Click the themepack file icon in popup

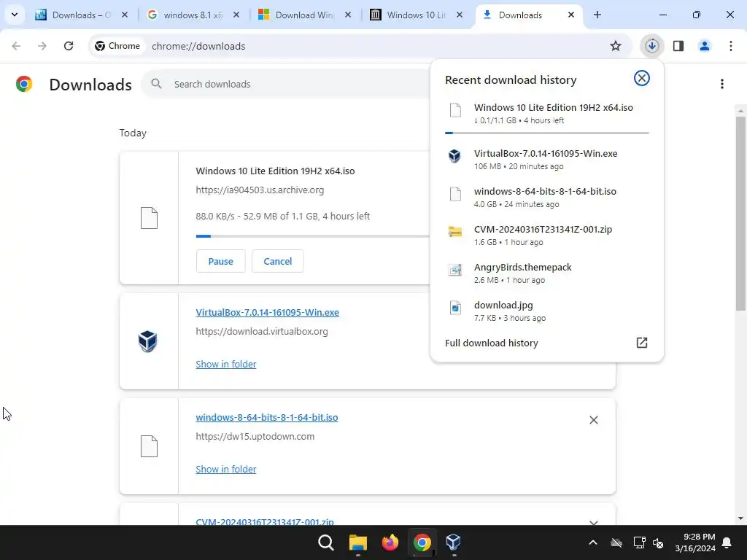tap(455, 270)
